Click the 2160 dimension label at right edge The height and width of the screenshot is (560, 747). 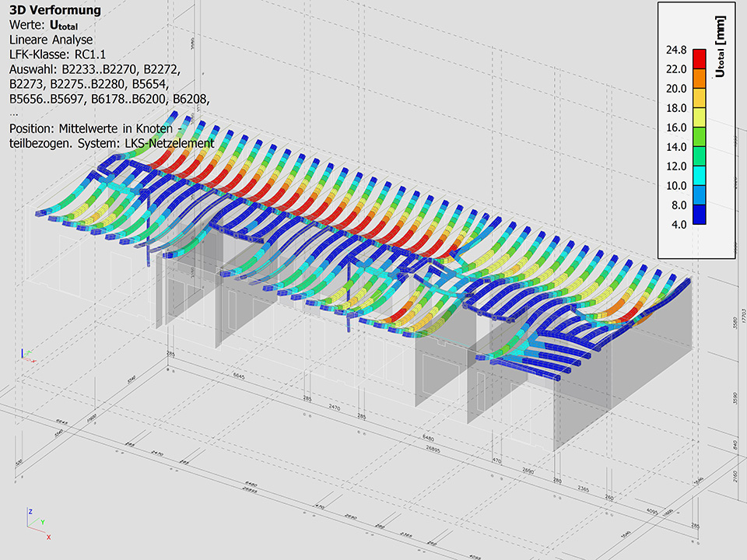(x=737, y=476)
